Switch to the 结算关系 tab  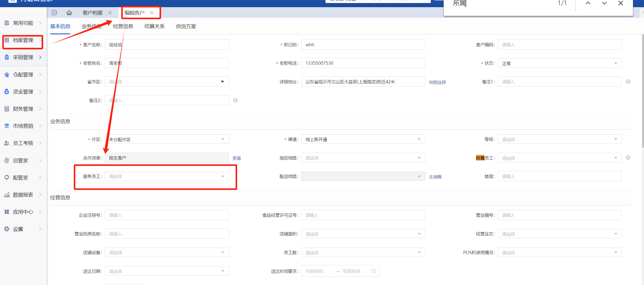pos(154,26)
